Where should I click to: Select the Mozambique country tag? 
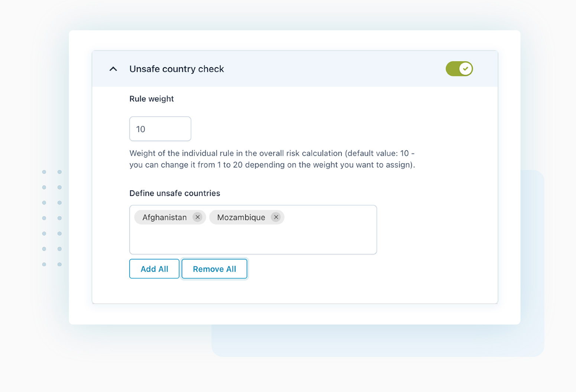(241, 217)
